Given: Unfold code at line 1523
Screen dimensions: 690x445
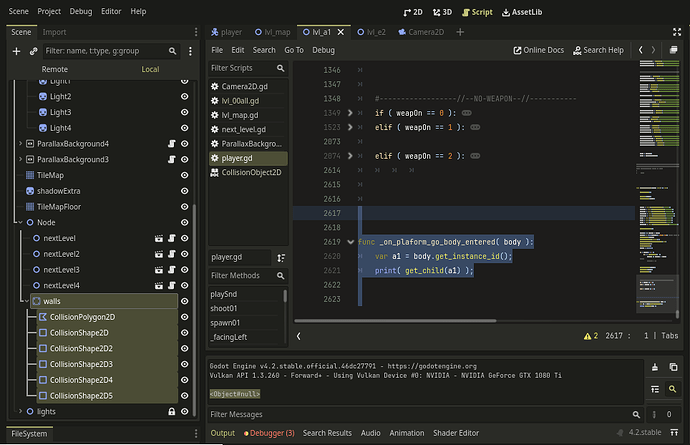Looking at the screenshot, I should coord(350,127).
